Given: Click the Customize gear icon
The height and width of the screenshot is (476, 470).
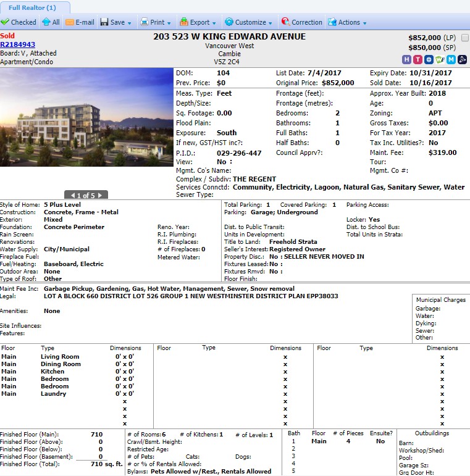Looking at the screenshot, I should 229,22.
